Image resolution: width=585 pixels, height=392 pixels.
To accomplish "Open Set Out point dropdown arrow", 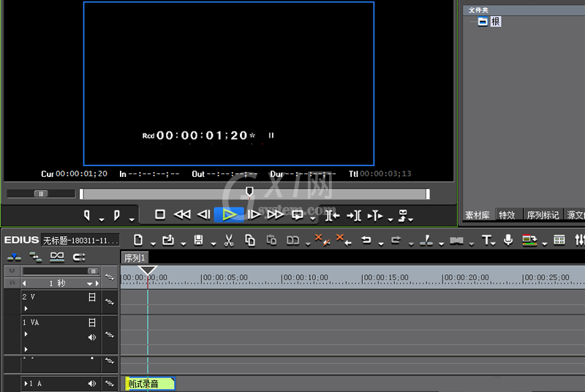I will coord(132,219).
